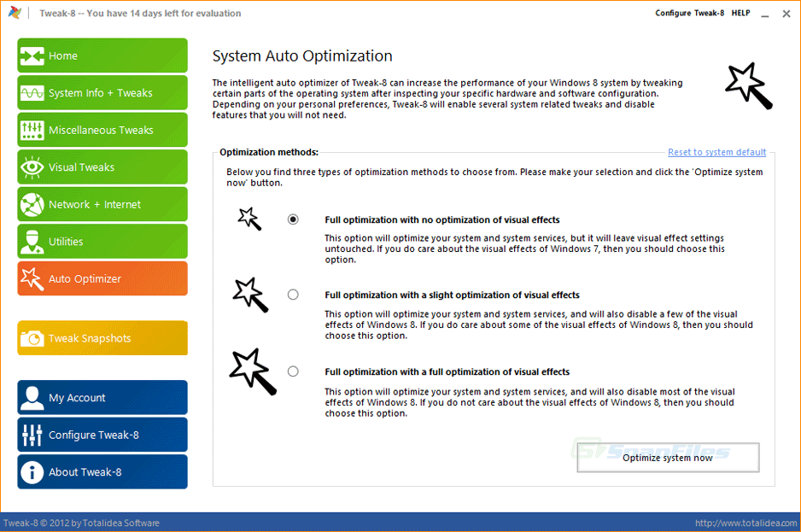Image resolution: width=801 pixels, height=532 pixels.
Task: Click 'Full optimization with no optimization of visual effects' heading
Action: (x=442, y=219)
